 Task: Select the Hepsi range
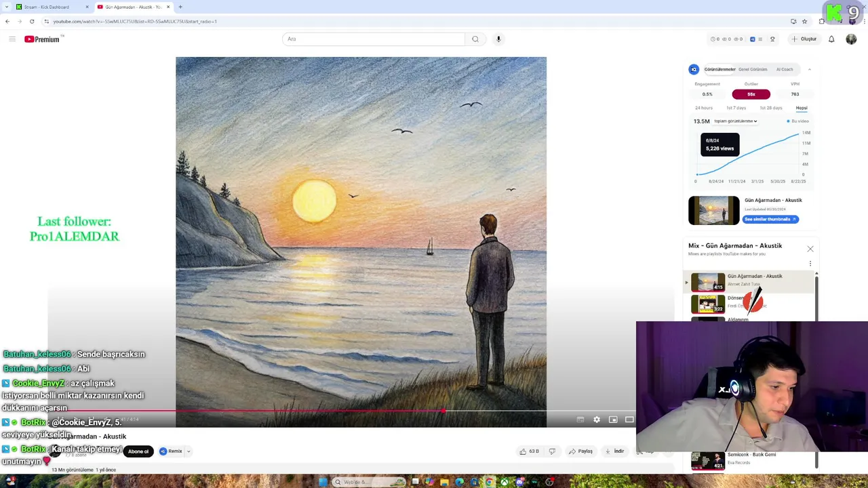(802, 108)
